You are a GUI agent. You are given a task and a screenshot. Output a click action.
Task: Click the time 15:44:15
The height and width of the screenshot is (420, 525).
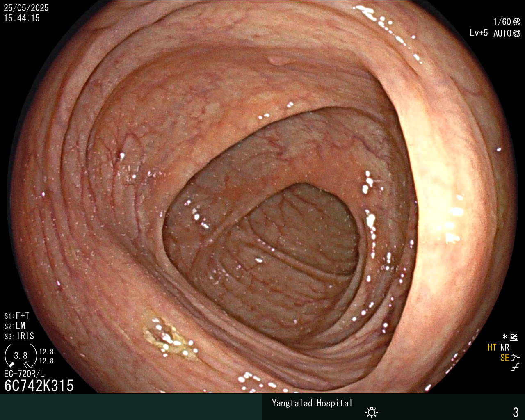[22, 18]
